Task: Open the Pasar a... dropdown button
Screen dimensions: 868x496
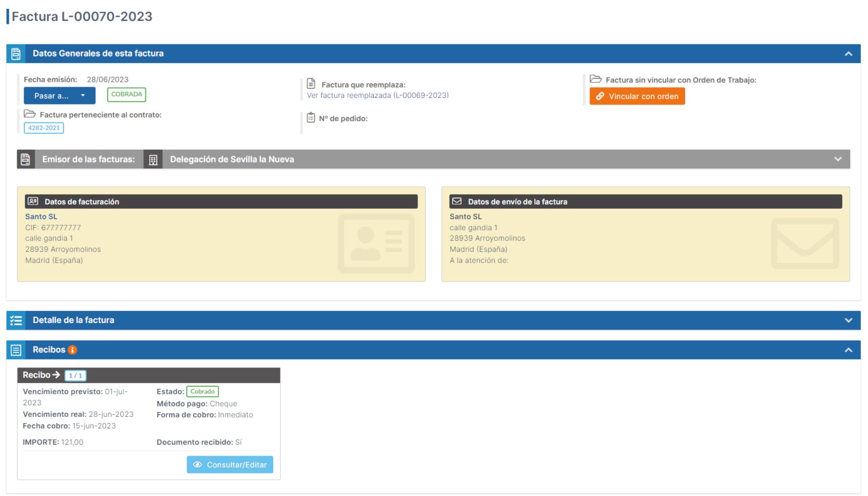Action: 60,96
